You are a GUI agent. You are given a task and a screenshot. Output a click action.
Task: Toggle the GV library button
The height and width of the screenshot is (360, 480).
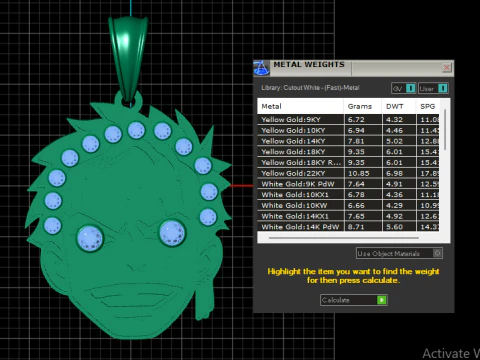403,88
